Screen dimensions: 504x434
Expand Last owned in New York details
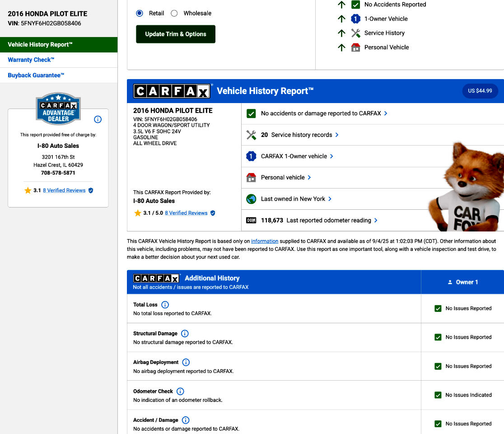click(330, 199)
